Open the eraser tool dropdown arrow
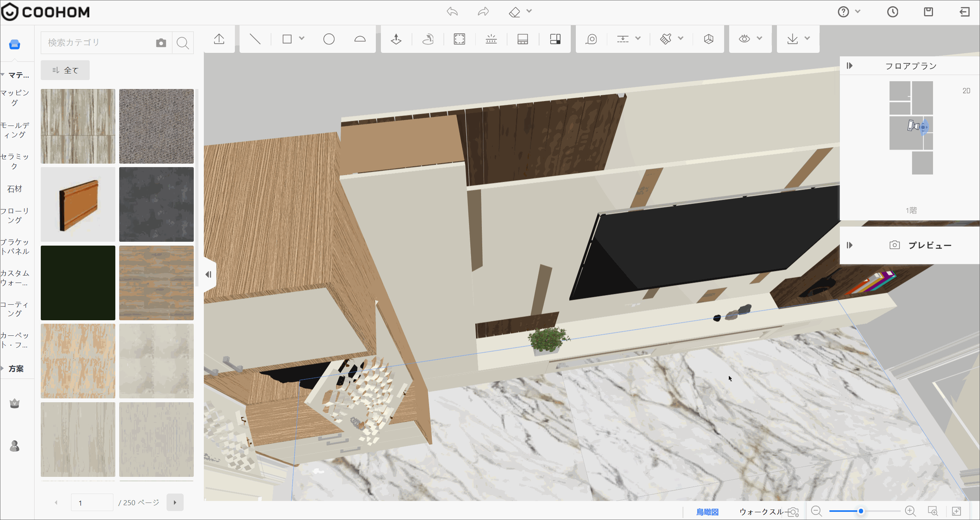The height and width of the screenshot is (520, 980). [x=529, y=11]
